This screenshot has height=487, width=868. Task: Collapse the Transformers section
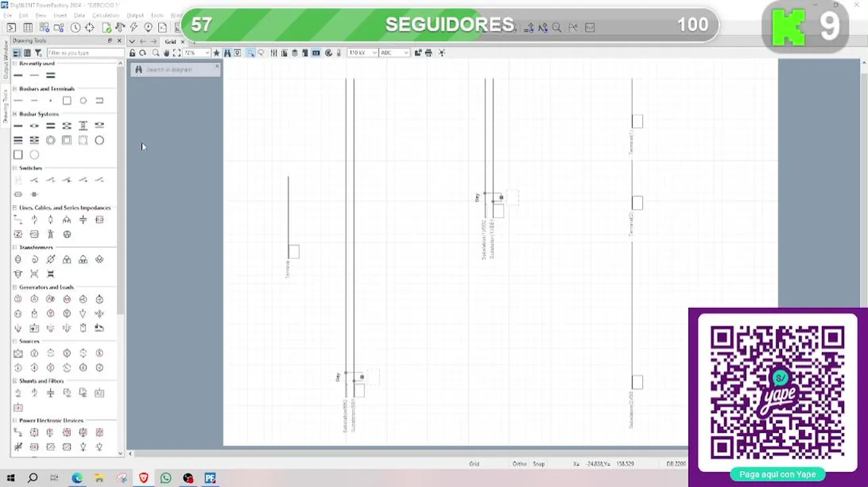click(x=15, y=248)
